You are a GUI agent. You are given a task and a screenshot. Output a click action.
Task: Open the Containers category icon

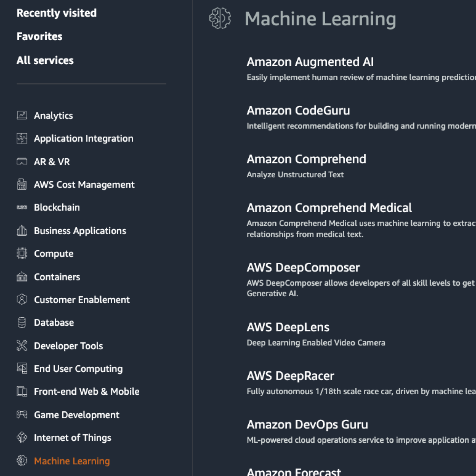coord(22,276)
